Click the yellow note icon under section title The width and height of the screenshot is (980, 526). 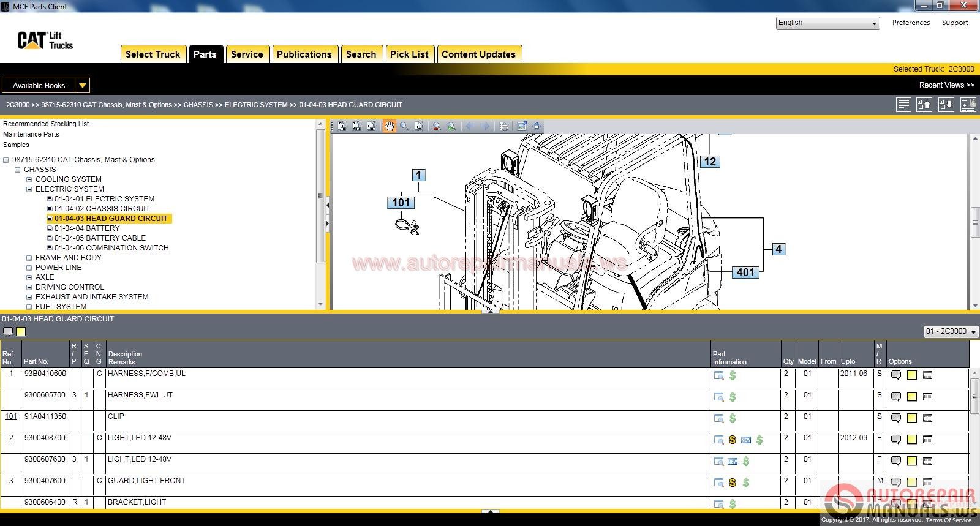point(21,332)
